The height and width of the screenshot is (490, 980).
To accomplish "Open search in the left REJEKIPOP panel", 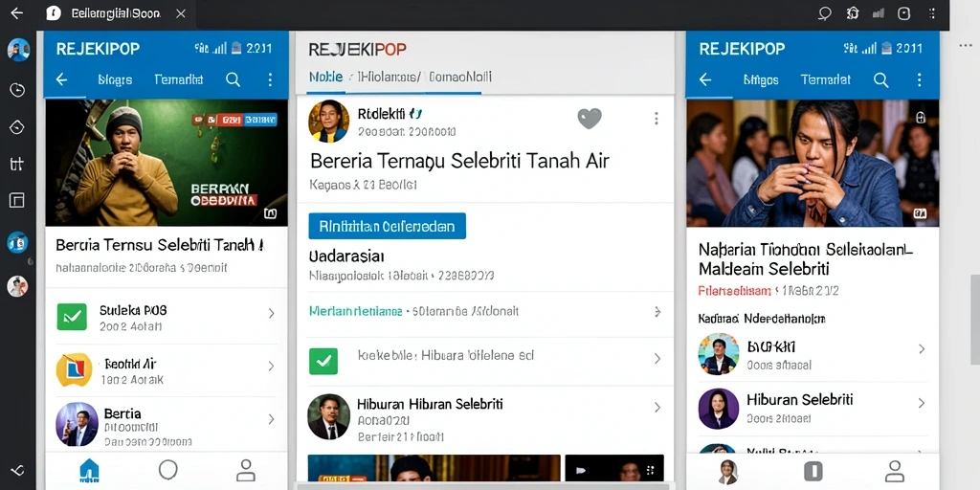I will click(234, 79).
